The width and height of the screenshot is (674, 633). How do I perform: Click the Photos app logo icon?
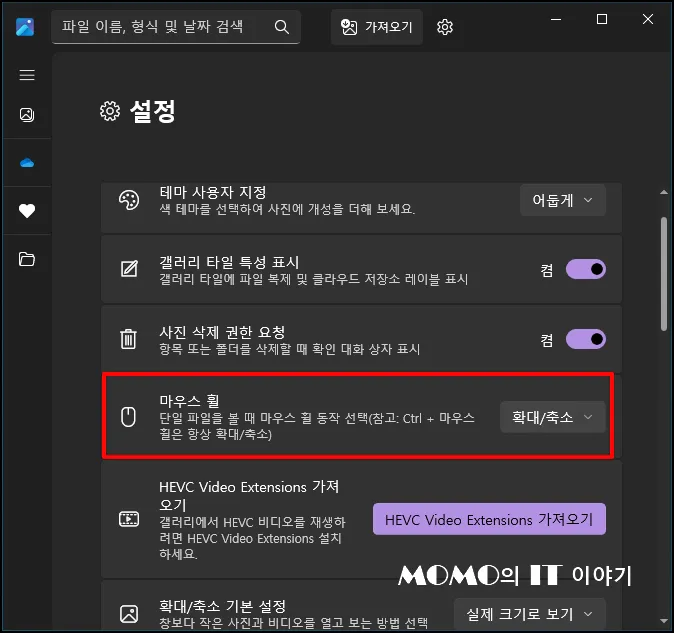pyautogui.click(x=25, y=27)
